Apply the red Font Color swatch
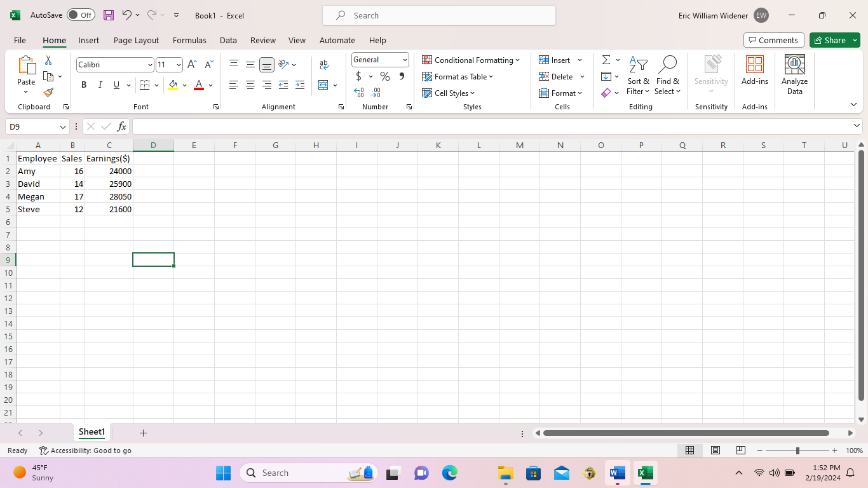The height and width of the screenshot is (488, 868). point(199,85)
